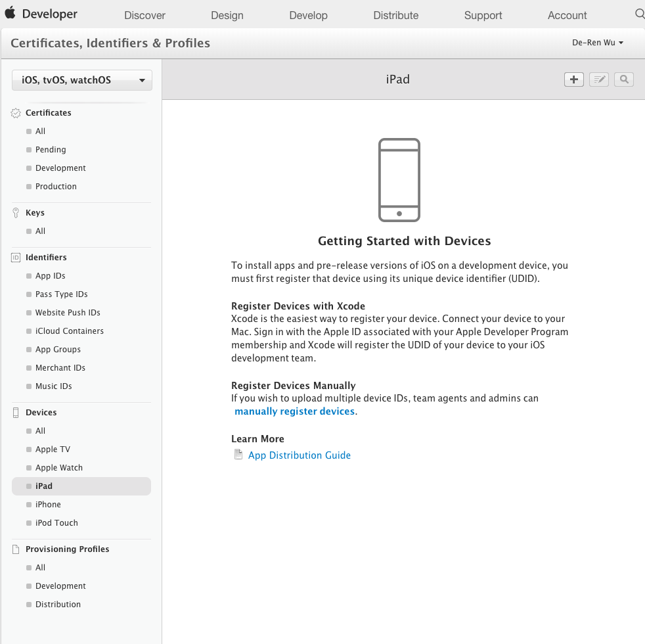Select Distribution under Provisioning Profiles
The width and height of the screenshot is (645, 644).
click(58, 605)
